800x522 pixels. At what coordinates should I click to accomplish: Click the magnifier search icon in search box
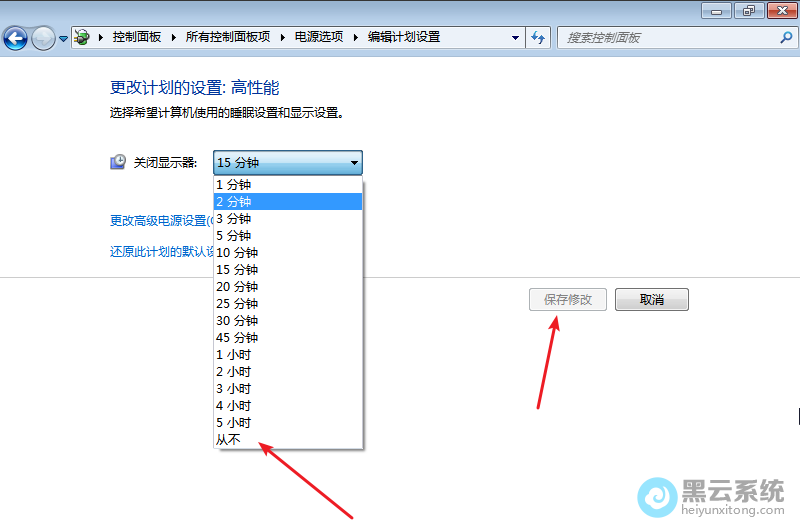coord(785,37)
